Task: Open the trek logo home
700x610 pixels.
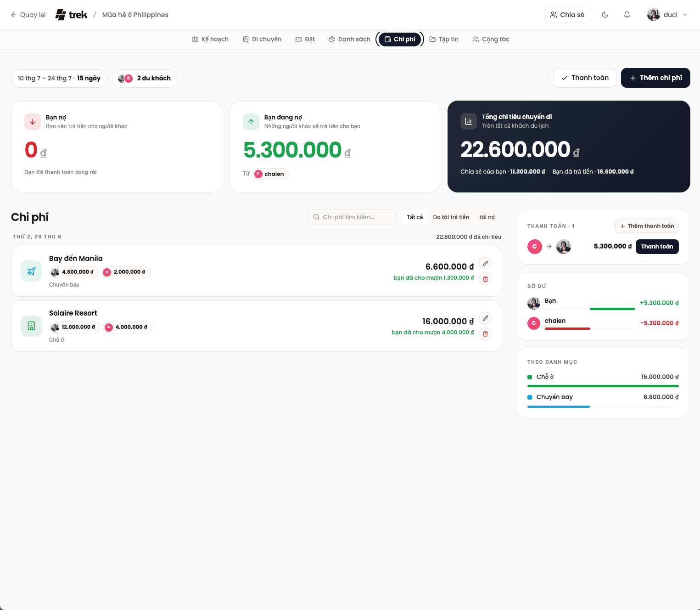Action: coord(71,15)
